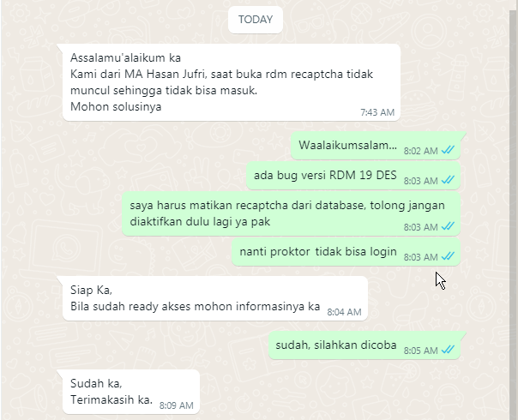Click the blue ticks on the matikan recaptcha message
The width and height of the screenshot is (518, 420).
448,226
